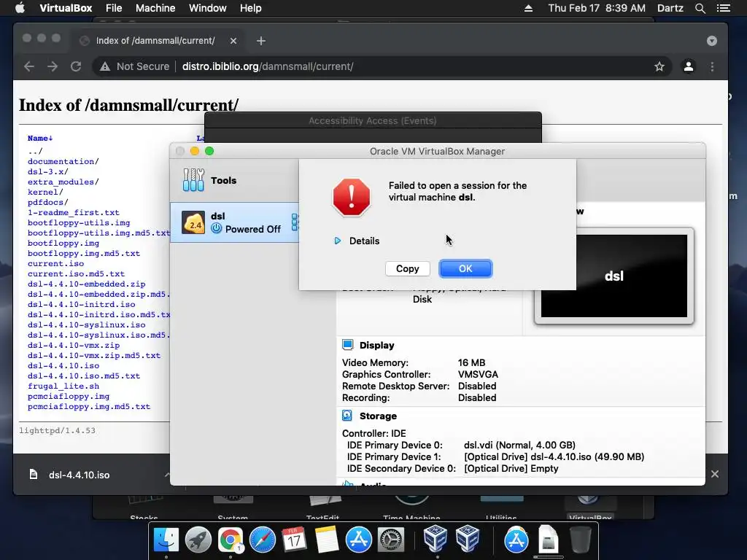
Task: Close the Chrome downloads bar
Action: tap(715, 474)
